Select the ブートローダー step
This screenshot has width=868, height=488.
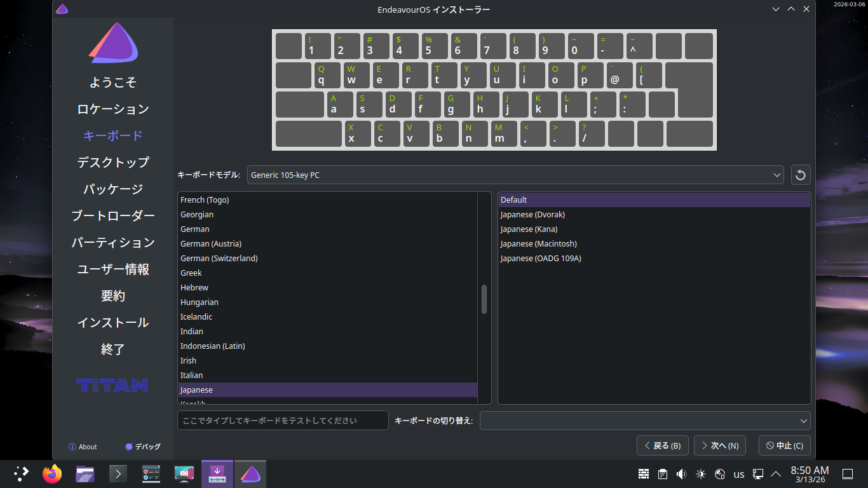point(113,216)
